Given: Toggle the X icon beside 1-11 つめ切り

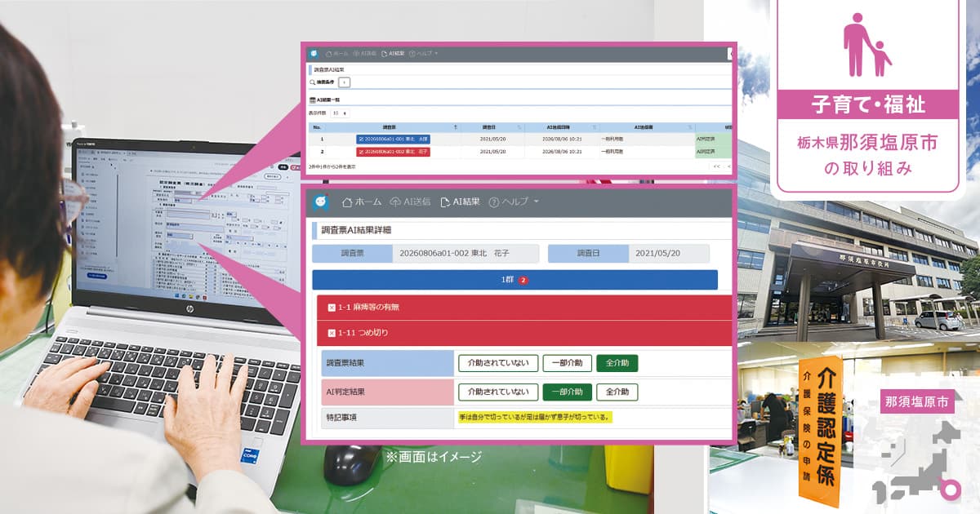Looking at the screenshot, I should click(x=332, y=333).
